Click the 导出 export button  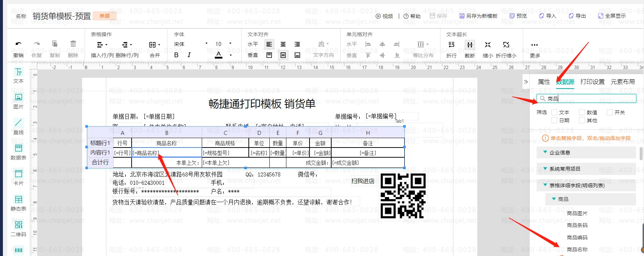click(x=577, y=16)
